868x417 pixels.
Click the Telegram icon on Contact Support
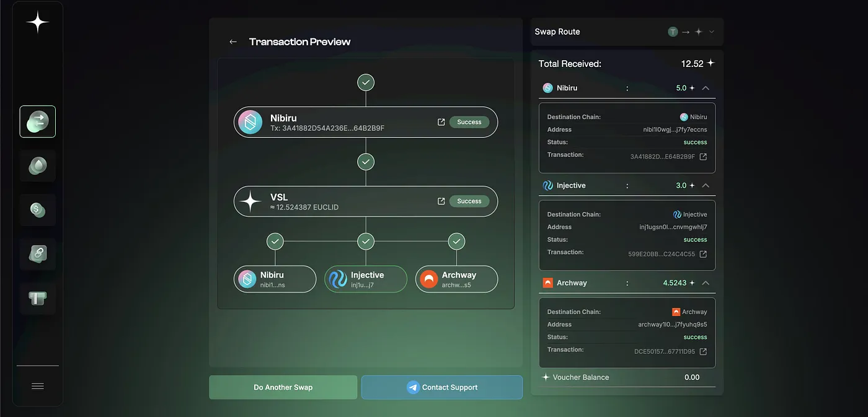[x=412, y=387]
